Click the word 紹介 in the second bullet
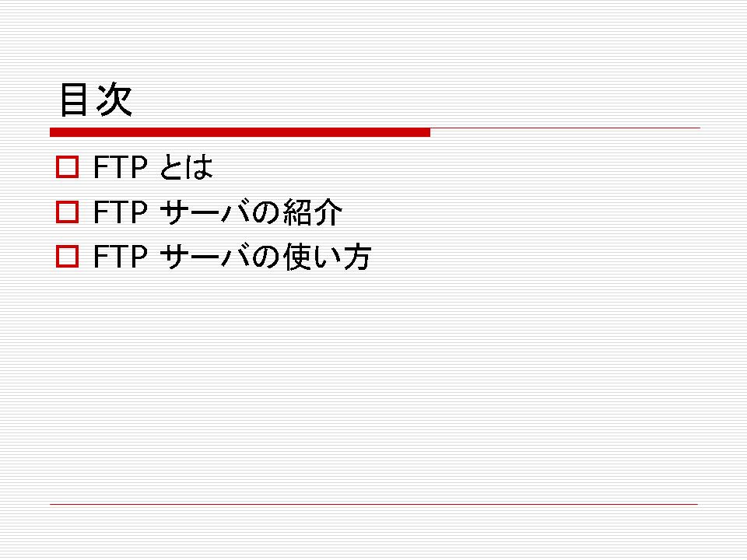The width and height of the screenshot is (747, 560). (313, 212)
